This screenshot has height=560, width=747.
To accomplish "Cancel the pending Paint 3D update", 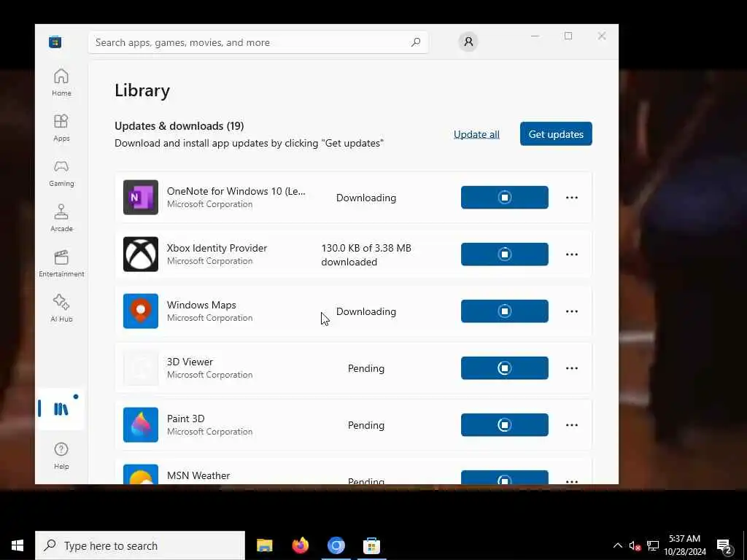I will pyautogui.click(x=505, y=425).
